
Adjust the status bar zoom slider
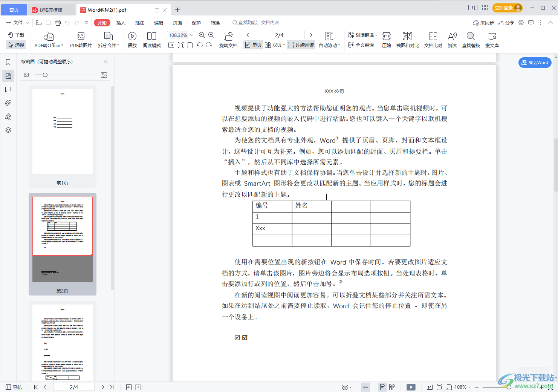(x=509, y=387)
